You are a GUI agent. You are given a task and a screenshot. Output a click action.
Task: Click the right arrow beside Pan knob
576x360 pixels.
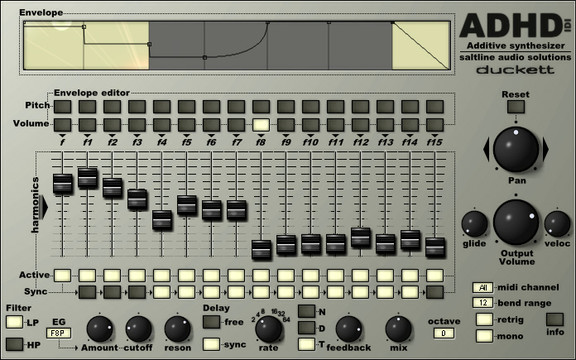pos(546,149)
